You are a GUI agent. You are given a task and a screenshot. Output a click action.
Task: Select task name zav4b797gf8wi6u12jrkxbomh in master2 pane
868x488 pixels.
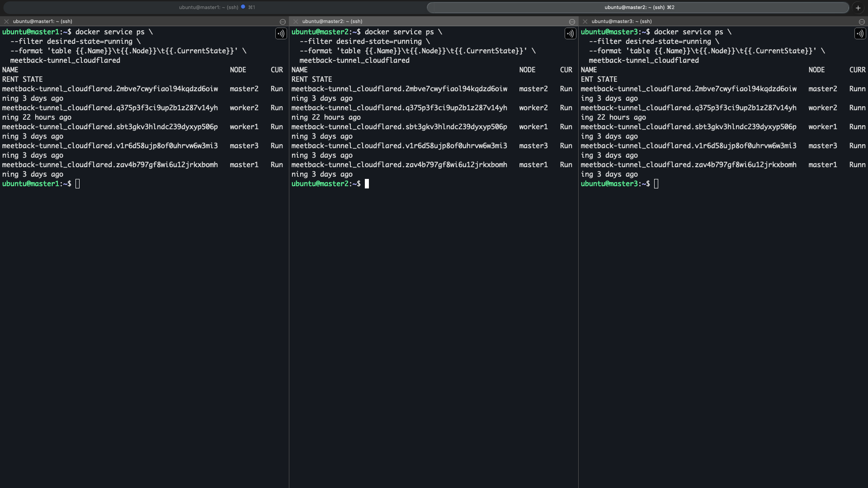click(399, 165)
